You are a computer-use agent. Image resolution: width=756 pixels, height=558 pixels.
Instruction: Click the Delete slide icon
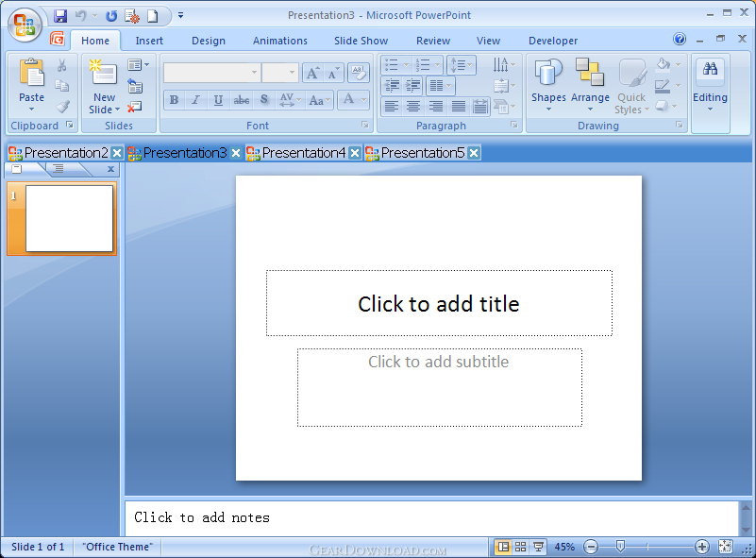pyautogui.click(x=135, y=107)
